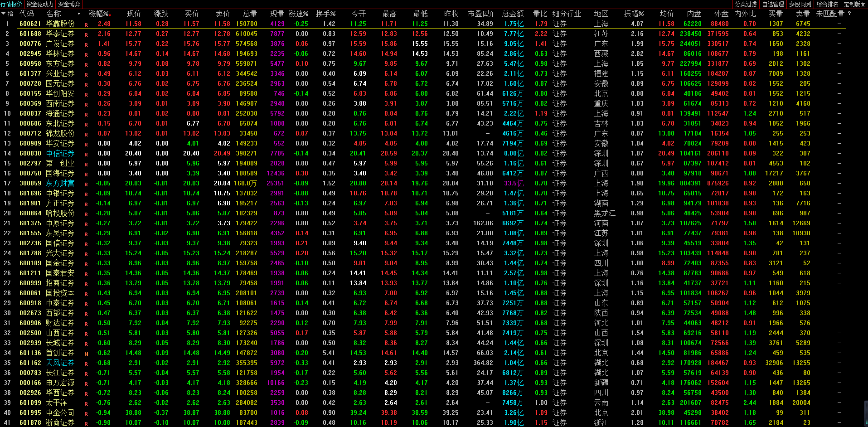Open the 分类过滤 filter menu
The width and height of the screenshot is (868, 427).
coord(746,4)
